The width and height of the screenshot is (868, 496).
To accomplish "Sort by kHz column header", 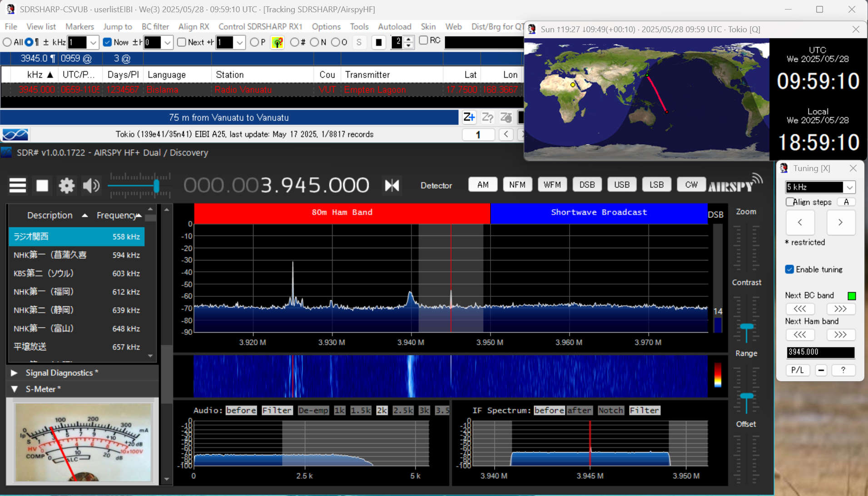I will tap(35, 75).
